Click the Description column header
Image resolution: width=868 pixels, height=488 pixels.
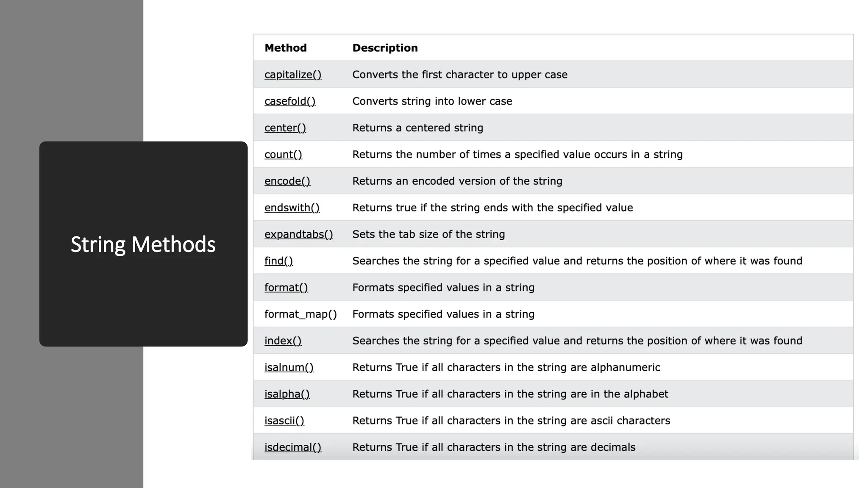[x=385, y=48]
